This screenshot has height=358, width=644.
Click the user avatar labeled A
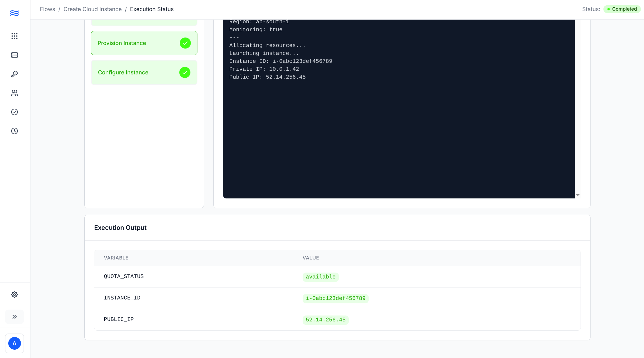(14, 343)
